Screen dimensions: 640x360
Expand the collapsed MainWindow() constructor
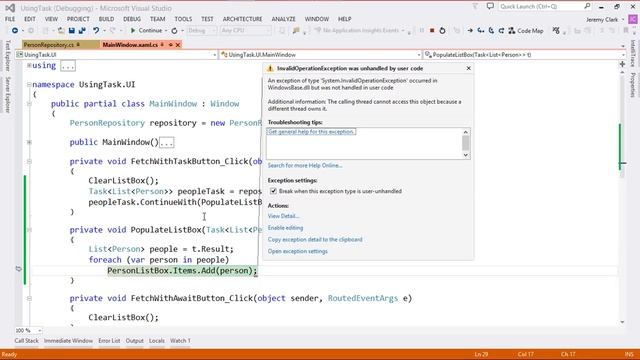click(29, 142)
